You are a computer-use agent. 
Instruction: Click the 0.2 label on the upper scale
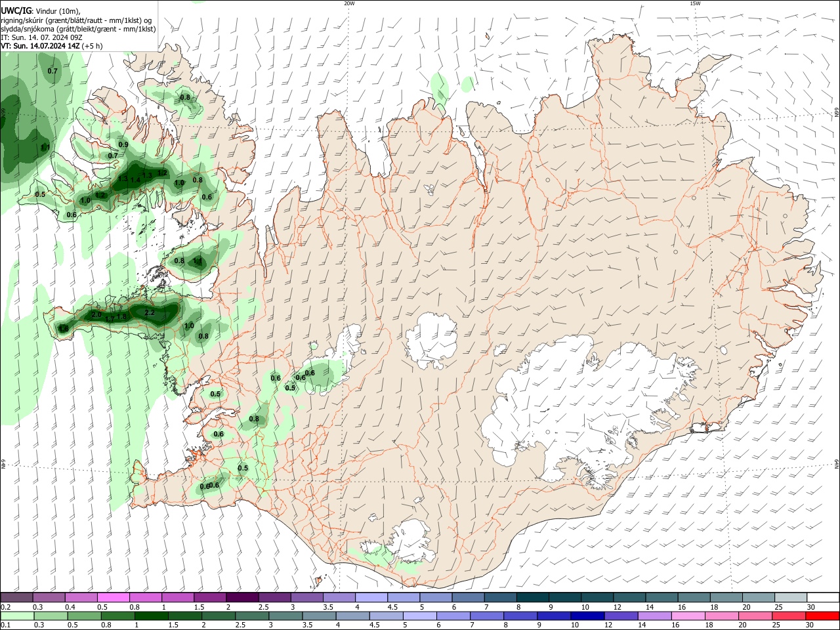click(x=5, y=607)
